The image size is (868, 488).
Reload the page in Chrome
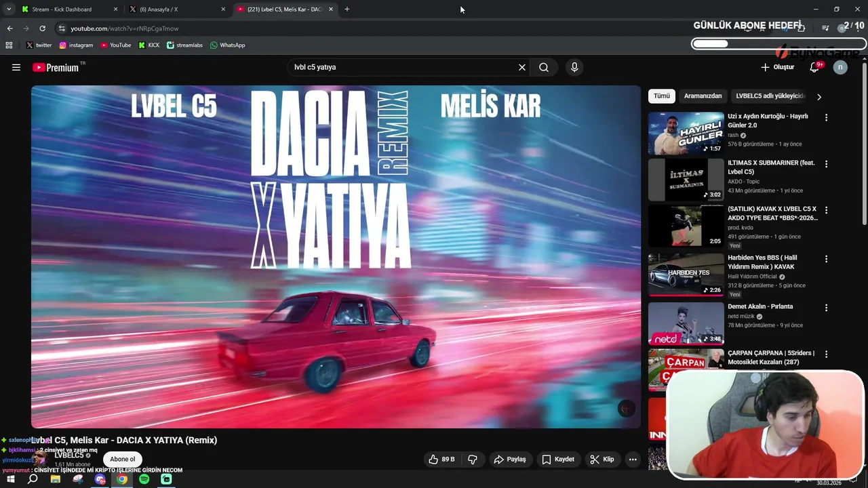(x=42, y=28)
